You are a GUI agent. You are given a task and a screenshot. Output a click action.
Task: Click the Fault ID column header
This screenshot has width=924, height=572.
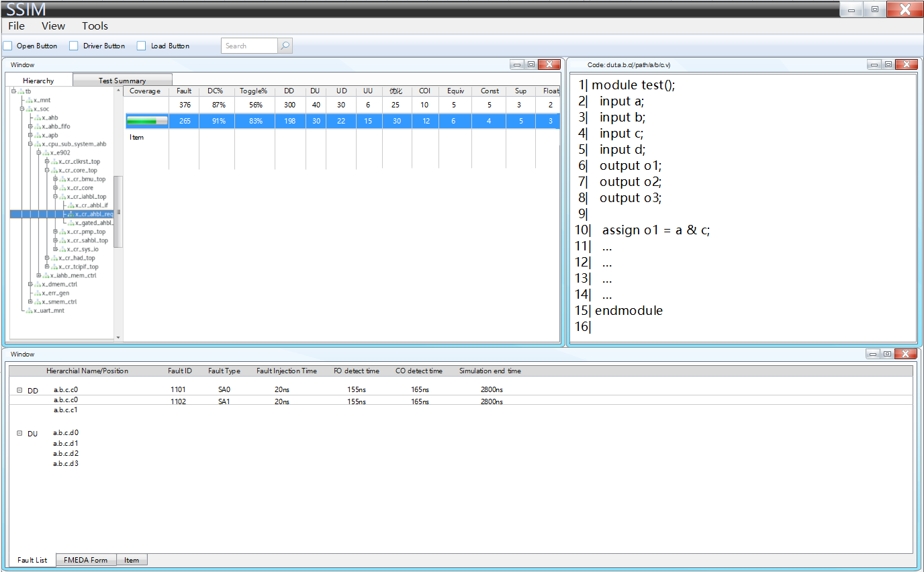(x=180, y=371)
